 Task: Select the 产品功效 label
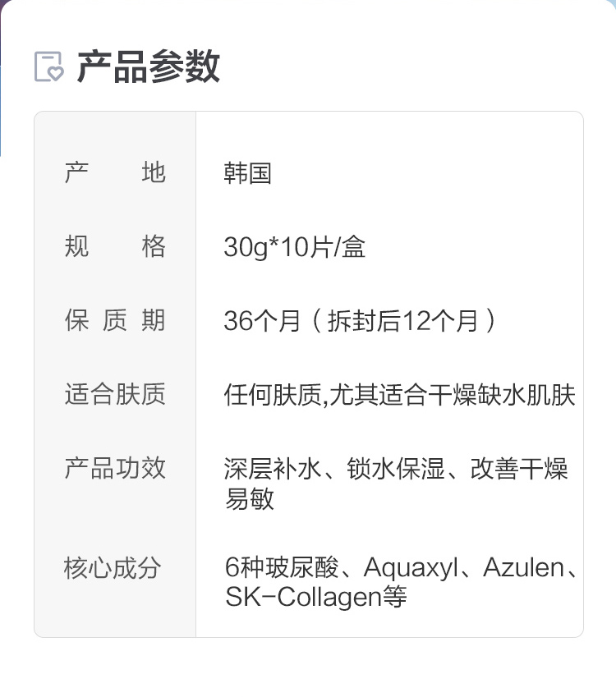coord(115,469)
